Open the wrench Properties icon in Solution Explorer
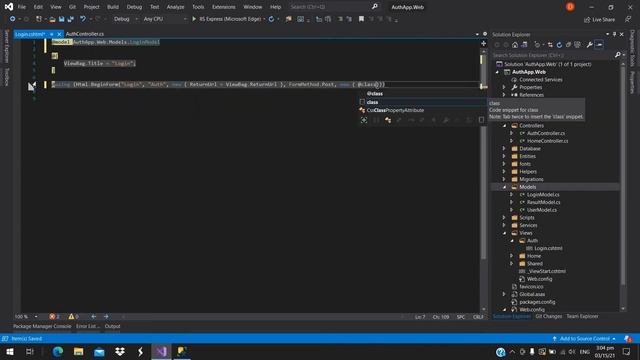640x360 pixels. pos(589,45)
